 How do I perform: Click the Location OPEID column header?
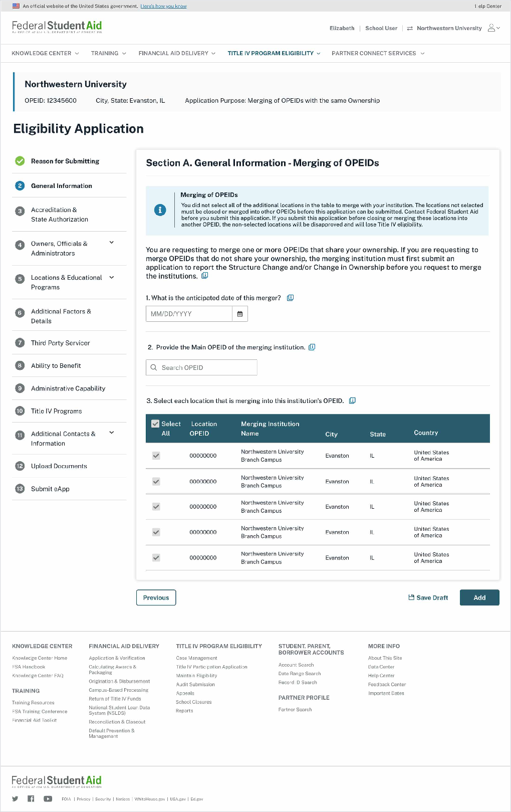pos(203,429)
